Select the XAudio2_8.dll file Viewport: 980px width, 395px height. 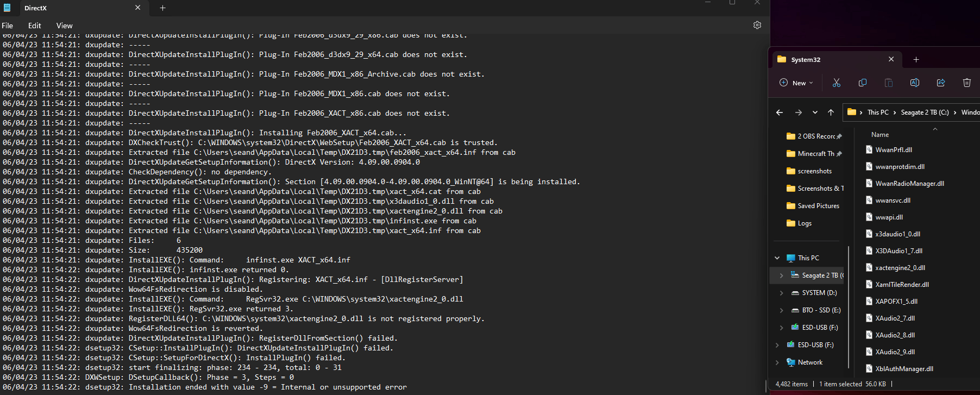point(890,335)
